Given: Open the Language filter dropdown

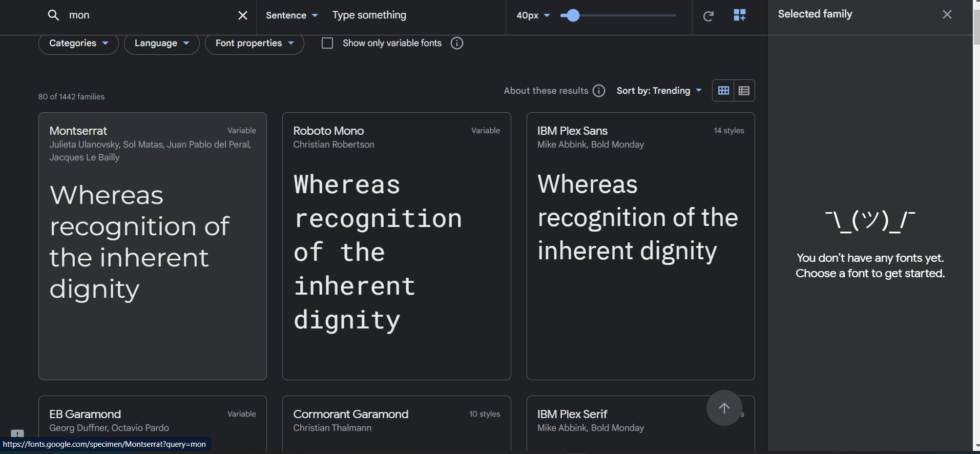Looking at the screenshot, I should coord(162,43).
